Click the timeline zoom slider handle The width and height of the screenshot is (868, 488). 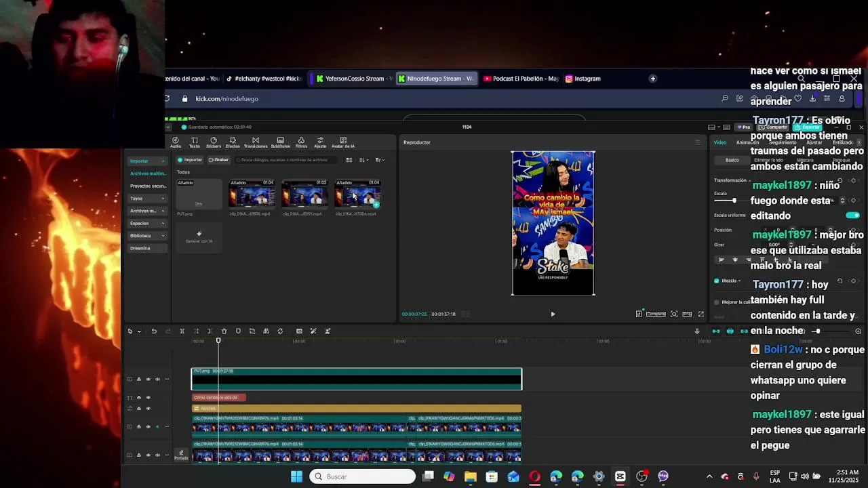[x=817, y=331]
